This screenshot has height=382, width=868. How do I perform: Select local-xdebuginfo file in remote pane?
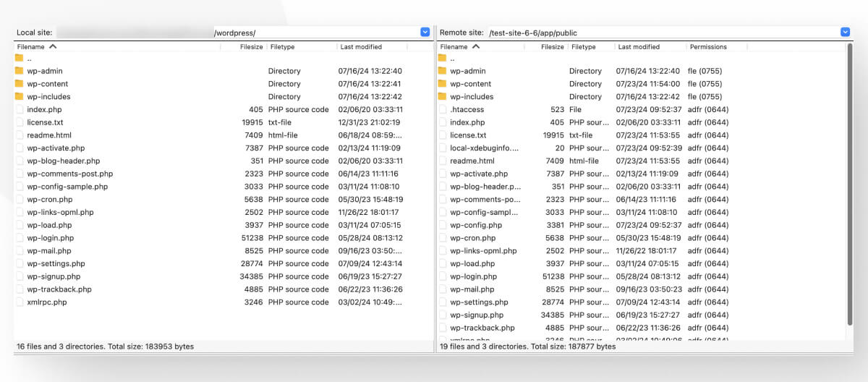click(x=485, y=148)
